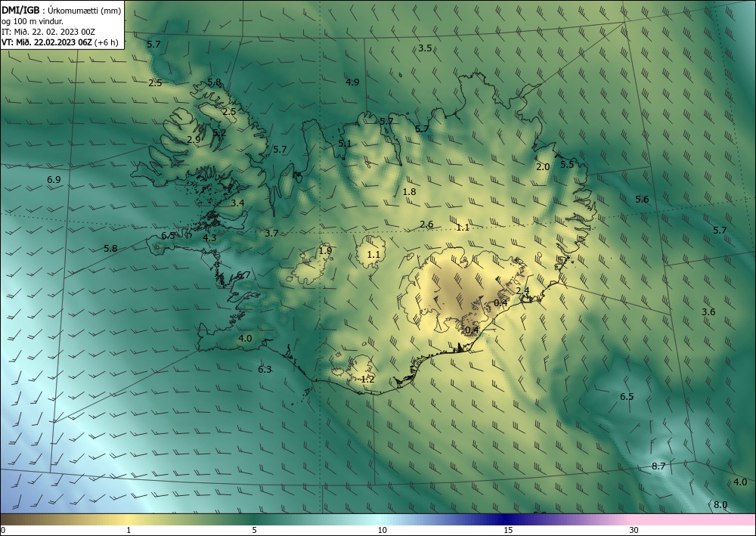Click the 1.9 value on the glacier
The height and width of the screenshot is (536, 756).
click(x=325, y=251)
